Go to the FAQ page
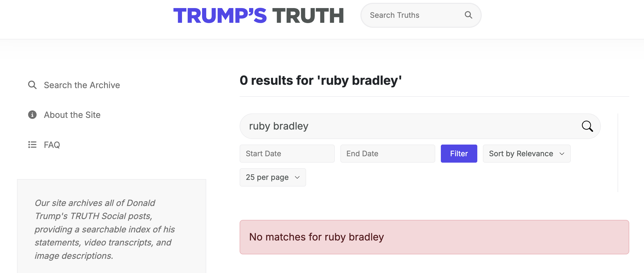The image size is (644, 273). (x=52, y=145)
